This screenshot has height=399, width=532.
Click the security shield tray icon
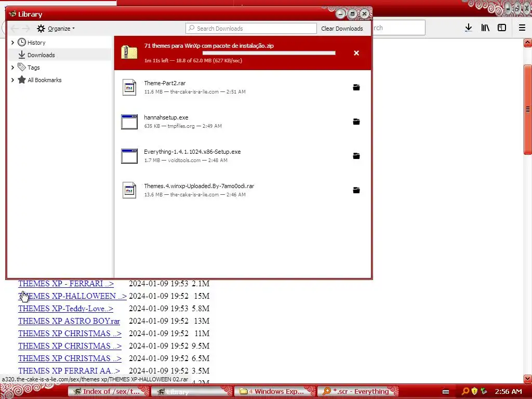(x=474, y=391)
